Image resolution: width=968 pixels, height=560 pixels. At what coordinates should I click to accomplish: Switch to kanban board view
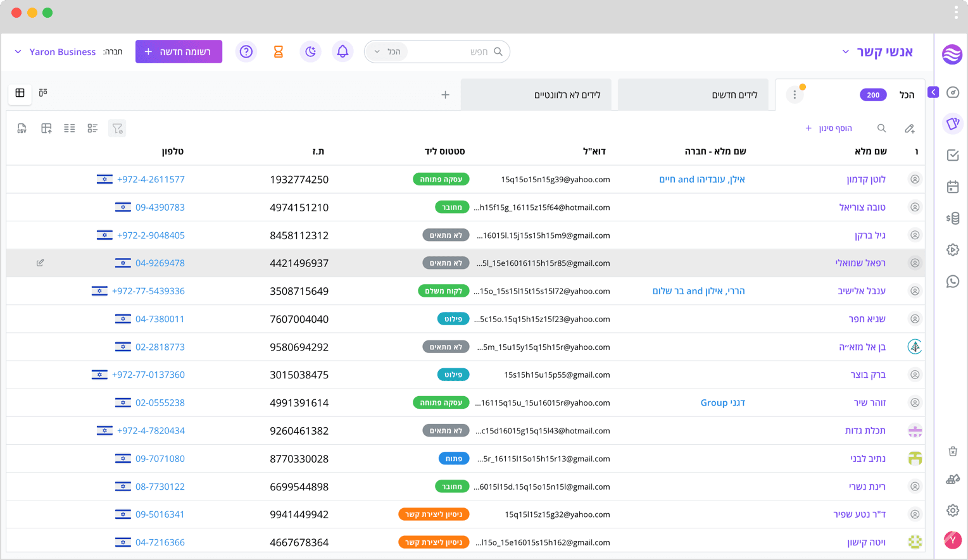(x=43, y=93)
